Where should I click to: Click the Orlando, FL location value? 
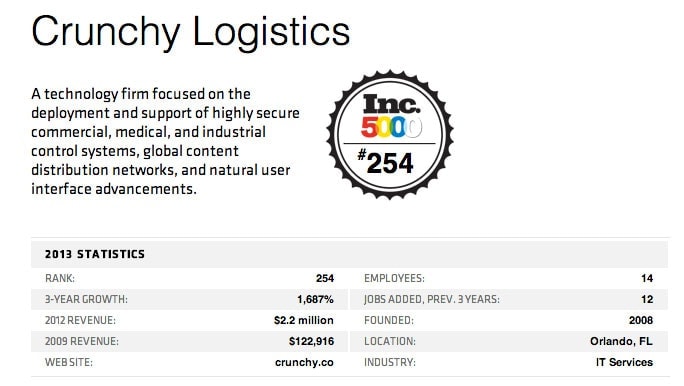[x=621, y=341]
